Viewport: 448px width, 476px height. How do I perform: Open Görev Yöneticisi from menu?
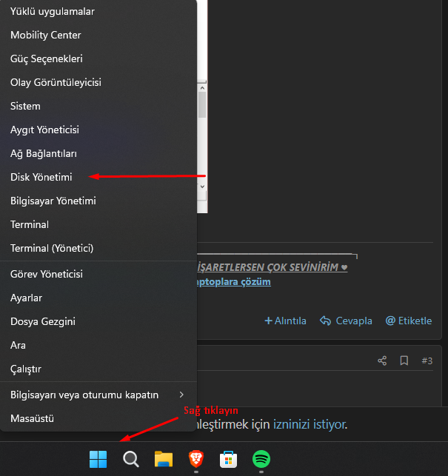click(98, 274)
